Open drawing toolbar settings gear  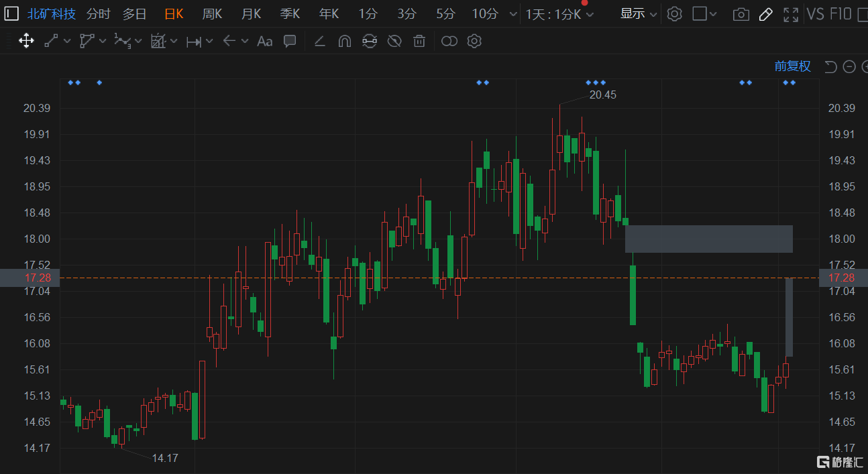(x=474, y=42)
